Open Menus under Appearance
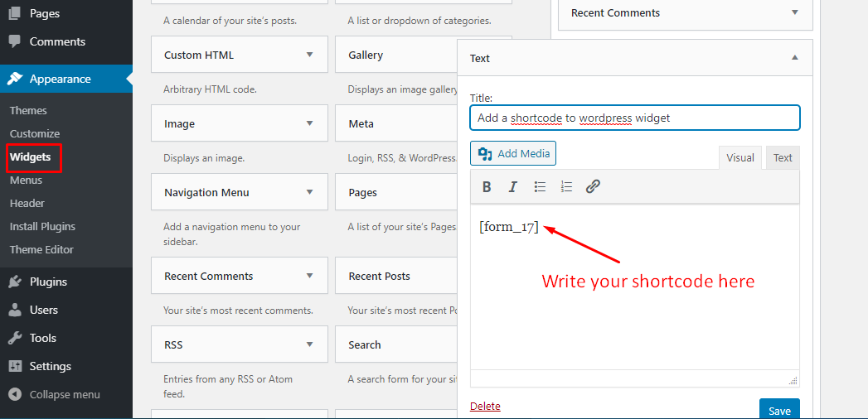This screenshot has width=868, height=419. (26, 181)
